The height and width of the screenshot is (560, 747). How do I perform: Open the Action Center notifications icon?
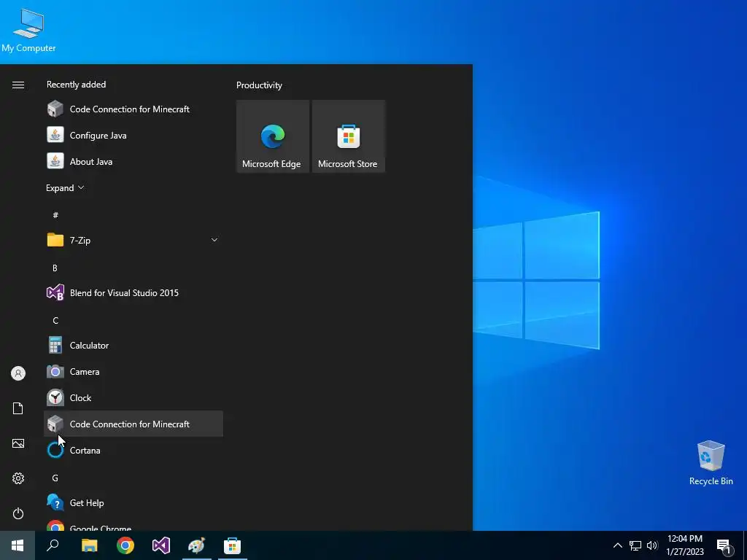coord(724,546)
